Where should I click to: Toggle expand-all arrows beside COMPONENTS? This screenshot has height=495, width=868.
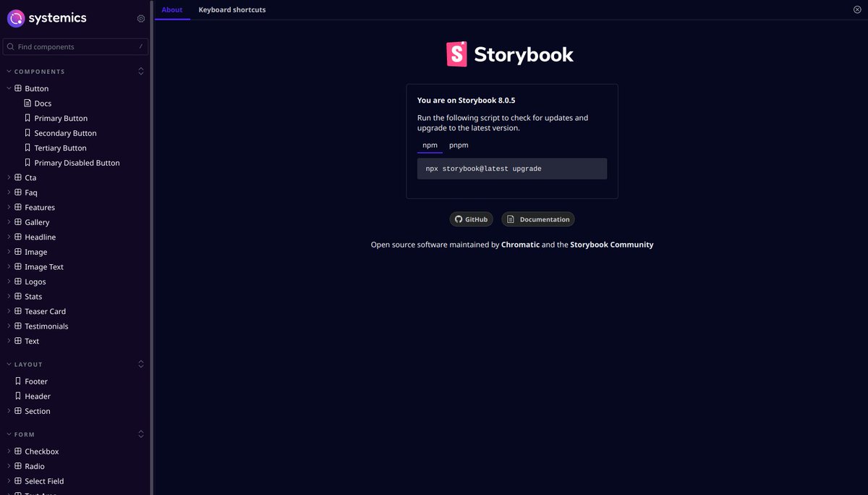(141, 71)
